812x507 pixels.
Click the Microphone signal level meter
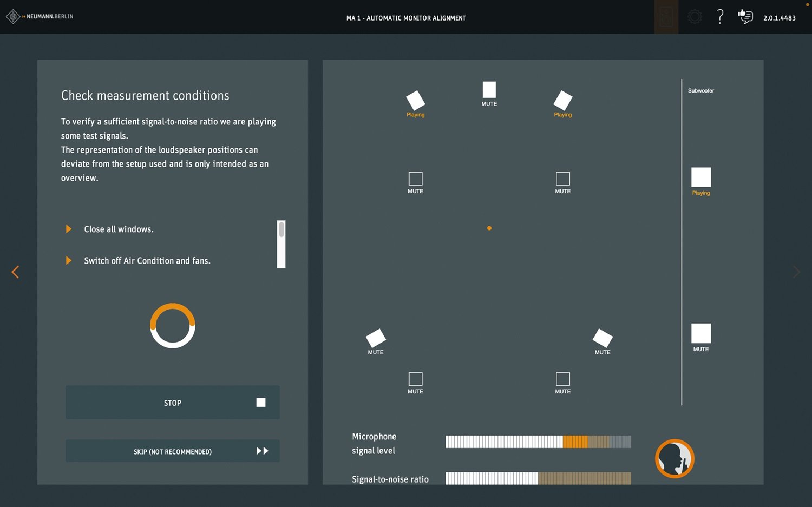point(538,442)
